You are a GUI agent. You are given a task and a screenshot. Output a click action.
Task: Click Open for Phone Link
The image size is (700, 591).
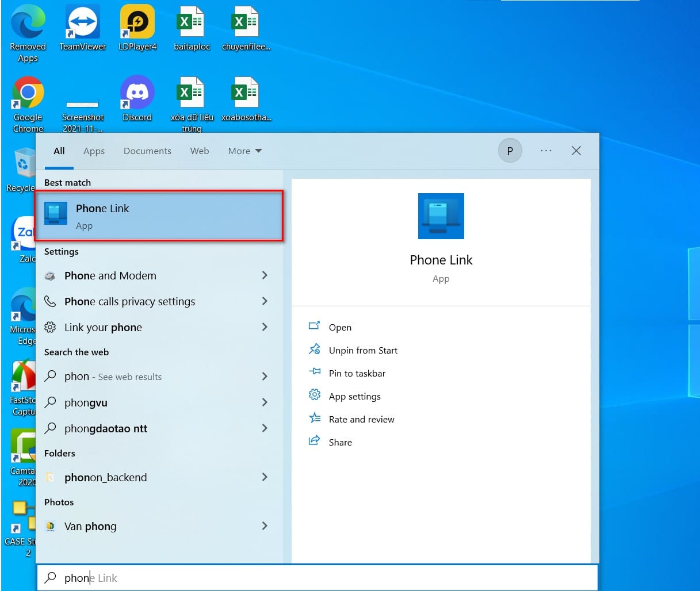[x=340, y=327]
